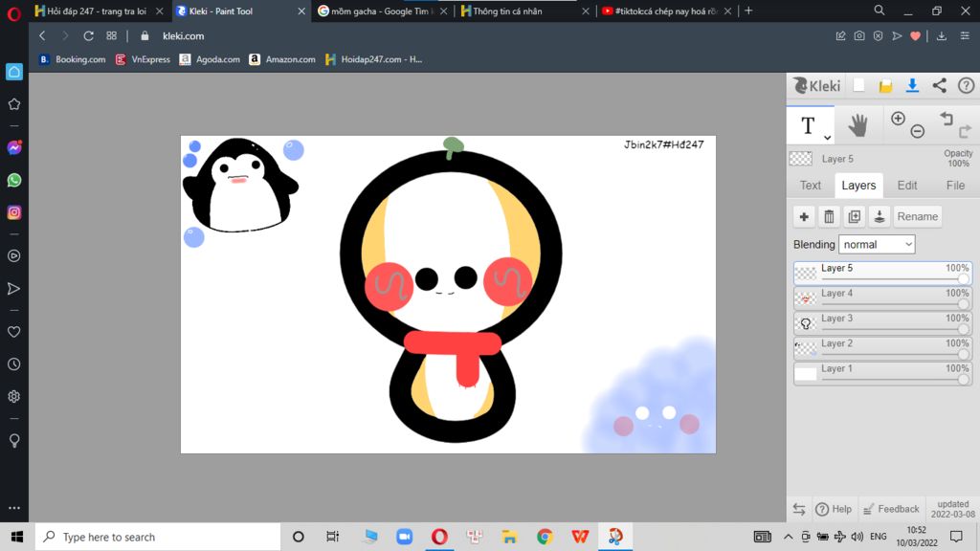Screen dimensions: 980x551
Task: Open WhatsApp in the Opera sidebar
Action: [x=13, y=181]
